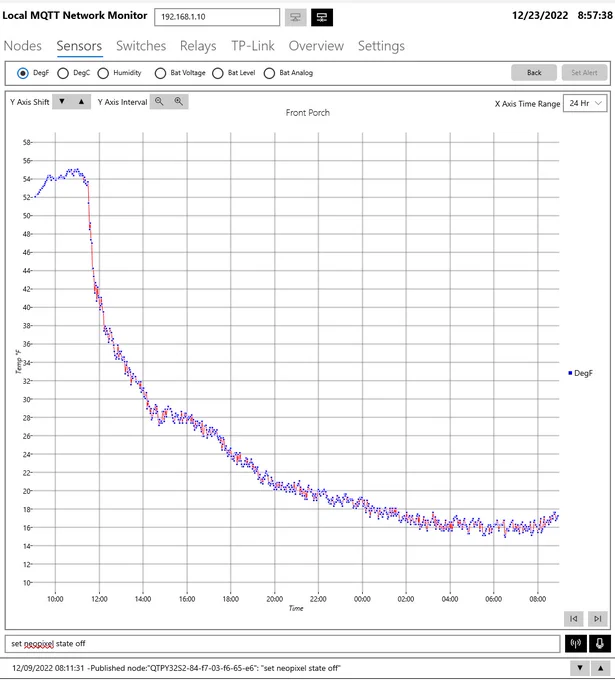Click the 00:00 time axis label
This screenshot has width=615, height=680.
[362, 599]
